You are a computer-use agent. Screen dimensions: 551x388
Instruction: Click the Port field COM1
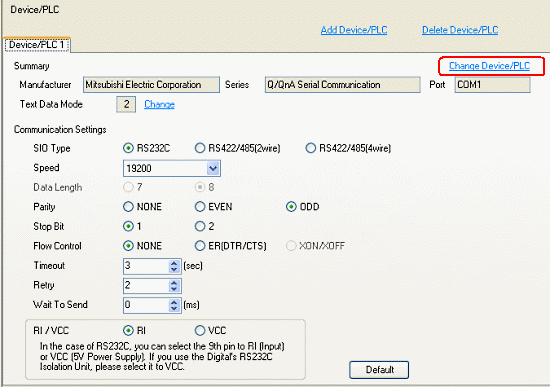tap(493, 85)
